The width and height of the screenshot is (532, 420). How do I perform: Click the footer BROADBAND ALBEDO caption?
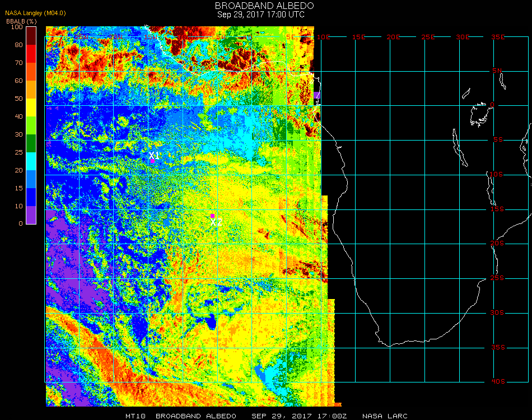(x=196, y=416)
